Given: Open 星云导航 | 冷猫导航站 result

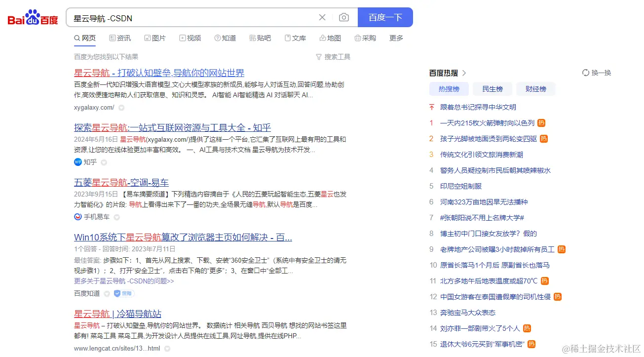Looking at the screenshot, I should click(117, 314).
